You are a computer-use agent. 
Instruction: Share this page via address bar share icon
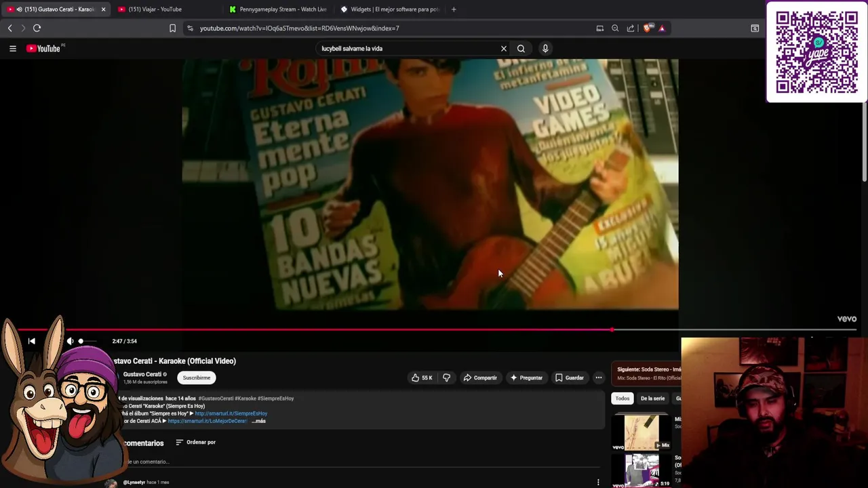(x=631, y=28)
